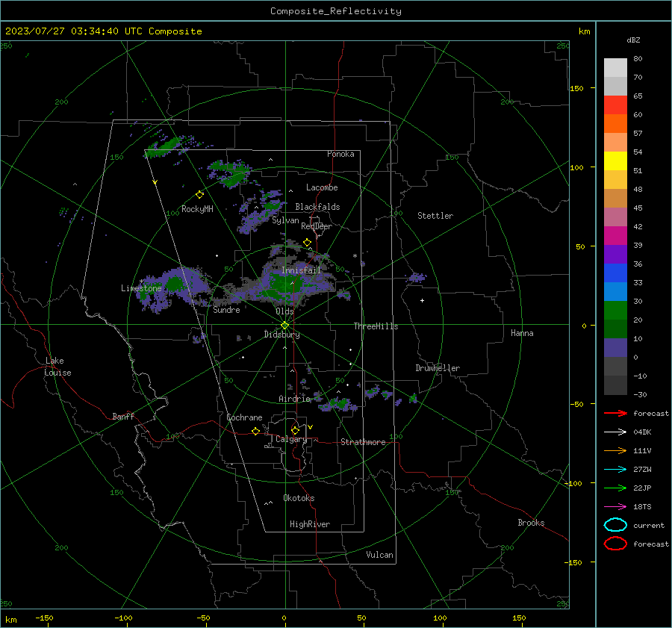This screenshot has width=672, height=628.
Task: Click the Stettler label
Action: (435, 216)
